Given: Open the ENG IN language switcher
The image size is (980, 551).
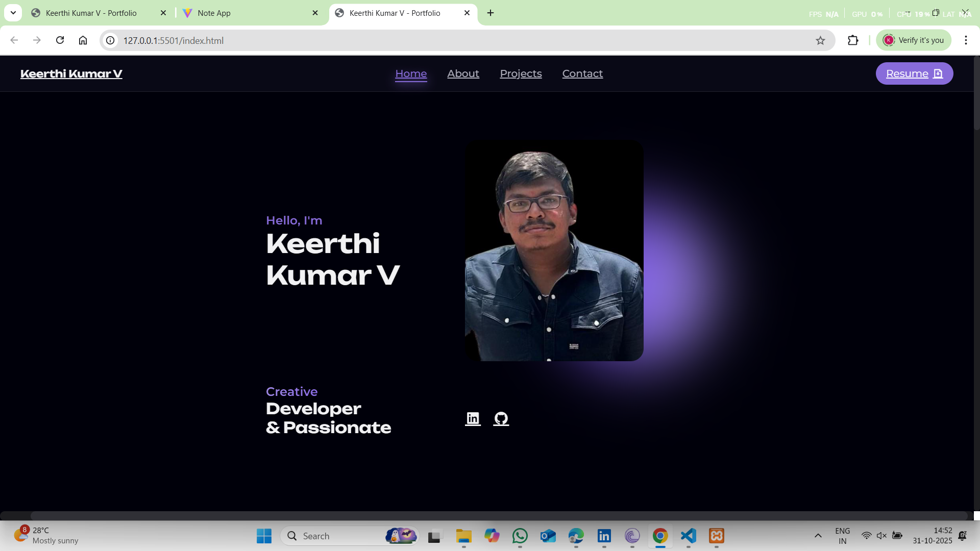Looking at the screenshot, I should click(x=843, y=536).
